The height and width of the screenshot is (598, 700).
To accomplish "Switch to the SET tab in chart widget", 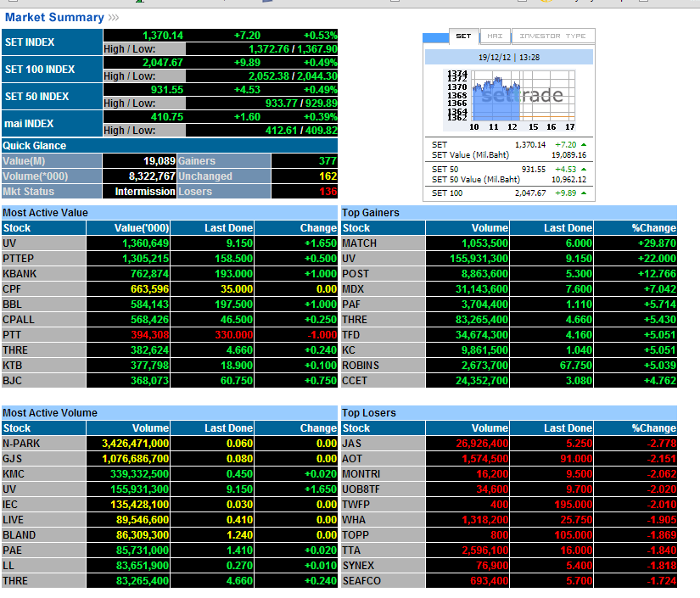I will [x=463, y=36].
